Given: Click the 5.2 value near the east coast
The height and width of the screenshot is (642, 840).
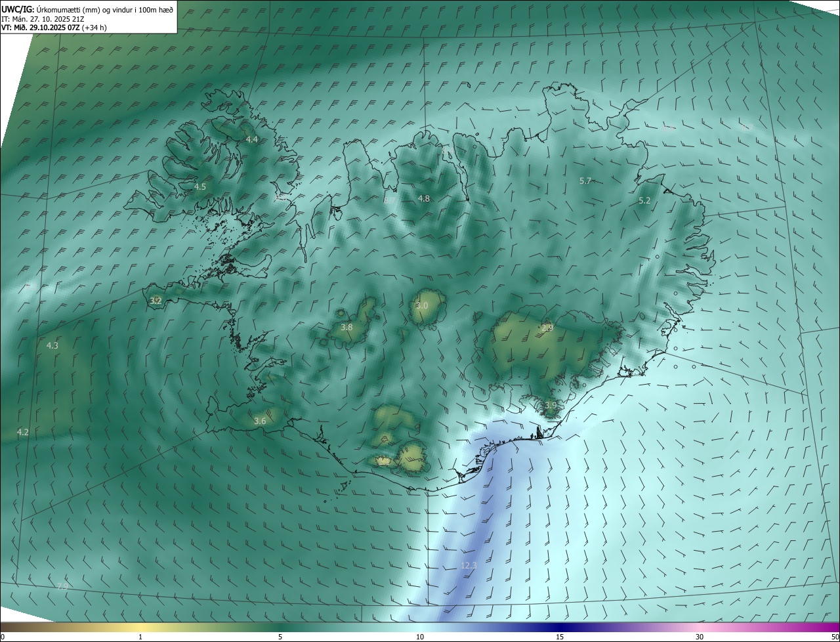Looking at the screenshot, I should click(x=644, y=201).
